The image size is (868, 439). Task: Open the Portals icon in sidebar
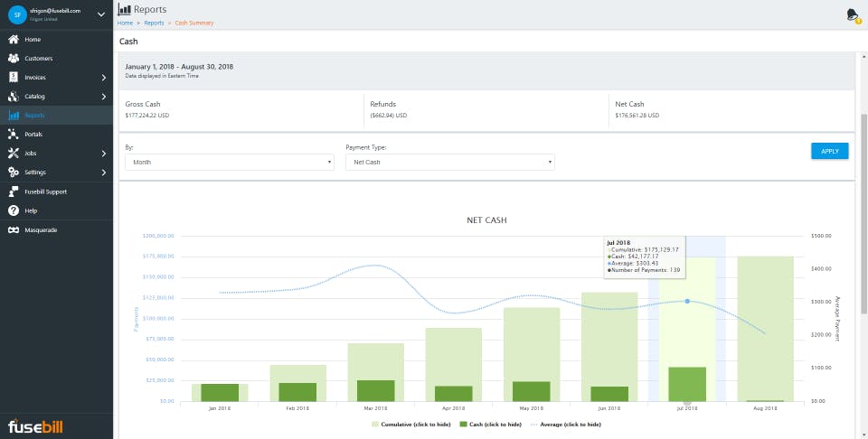[x=14, y=135]
